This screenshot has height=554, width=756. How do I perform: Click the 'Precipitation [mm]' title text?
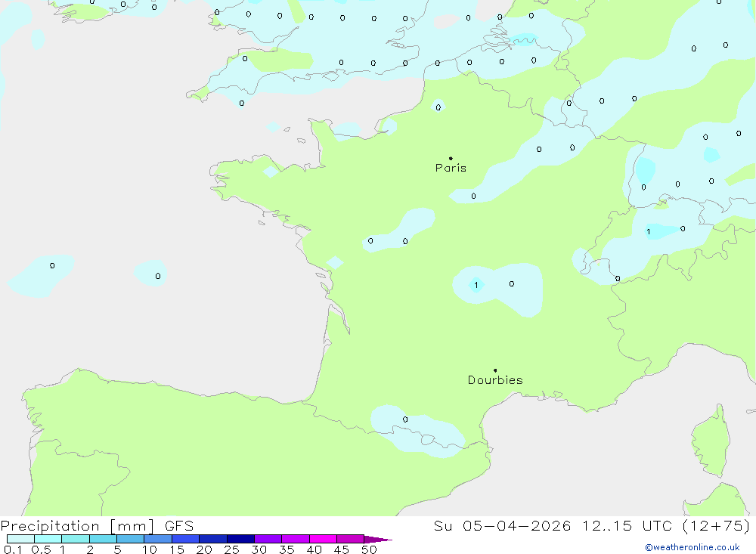click(77, 526)
